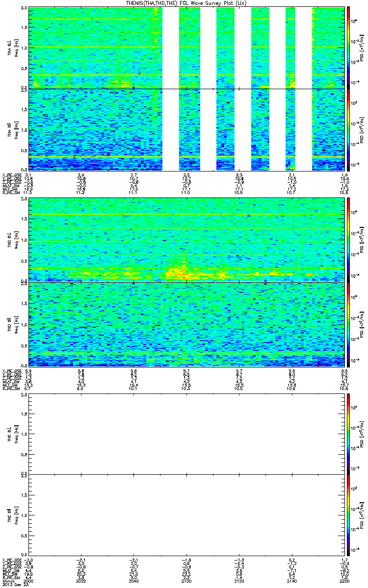Image resolution: width=368 pixels, height=588 pixels.
Task: Click the PSD units label beside THE Bll color bar
Action: [362, 516]
